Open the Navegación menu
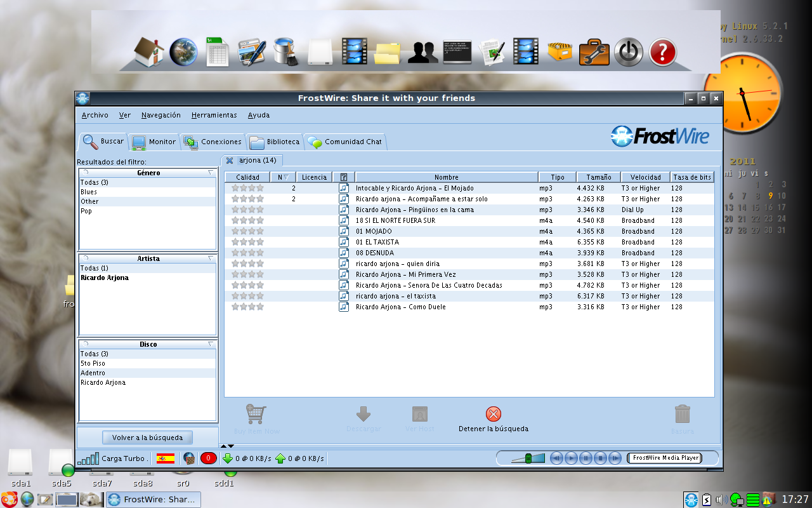The width and height of the screenshot is (812, 508). coord(161,115)
